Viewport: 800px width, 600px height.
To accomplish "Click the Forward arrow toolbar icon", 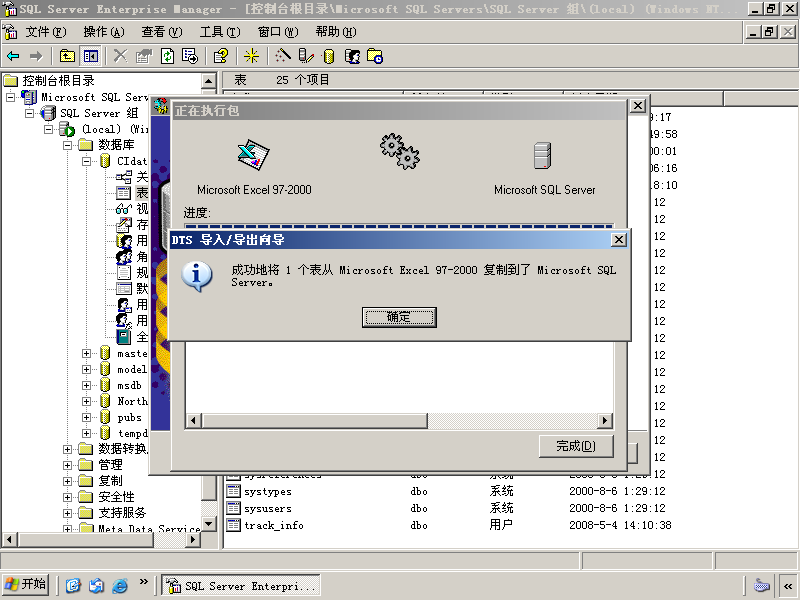I will coord(36,56).
